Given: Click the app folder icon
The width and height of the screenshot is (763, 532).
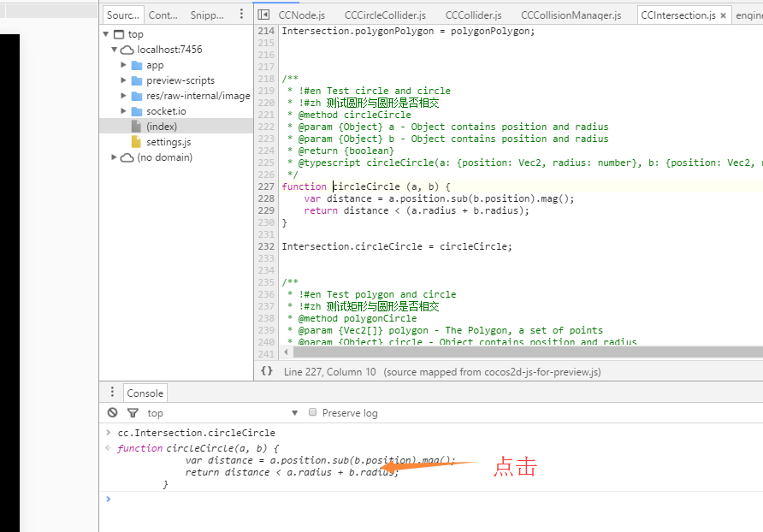Looking at the screenshot, I should pyautogui.click(x=137, y=65).
